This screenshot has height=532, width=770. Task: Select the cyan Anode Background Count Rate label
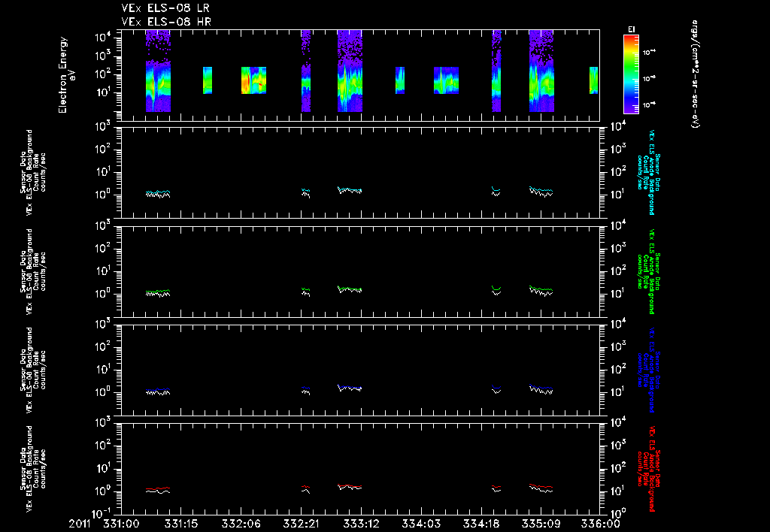(x=649, y=172)
